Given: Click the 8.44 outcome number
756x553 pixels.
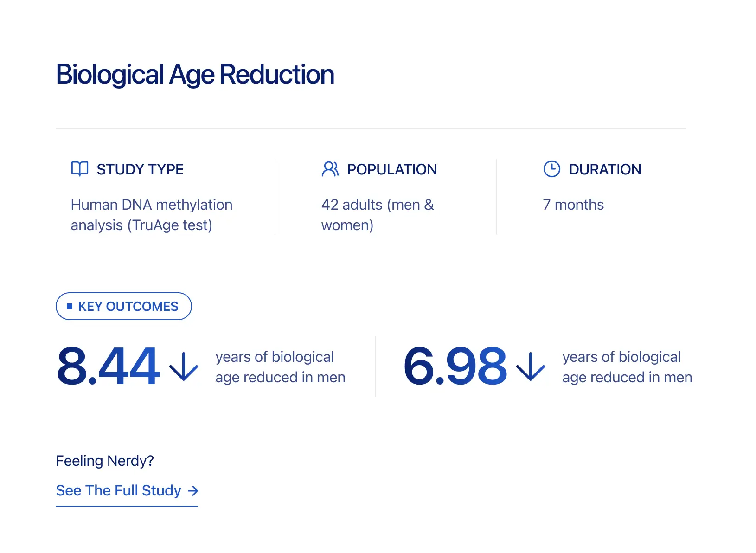Looking at the screenshot, I should 108,367.
